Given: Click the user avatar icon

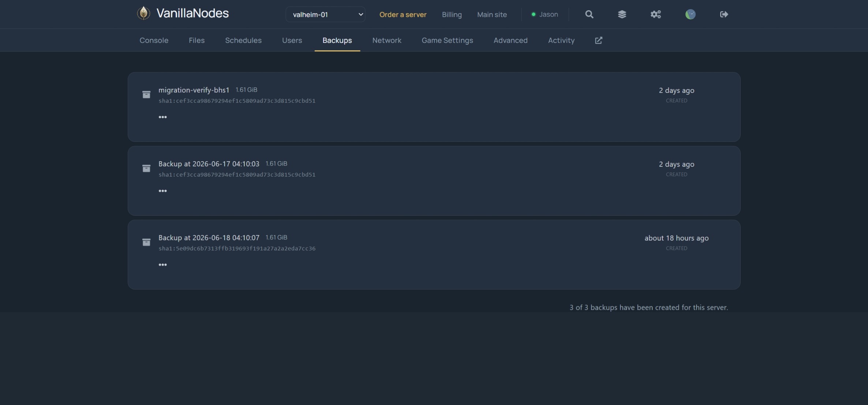Looking at the screenshot, I should (690, 14).
